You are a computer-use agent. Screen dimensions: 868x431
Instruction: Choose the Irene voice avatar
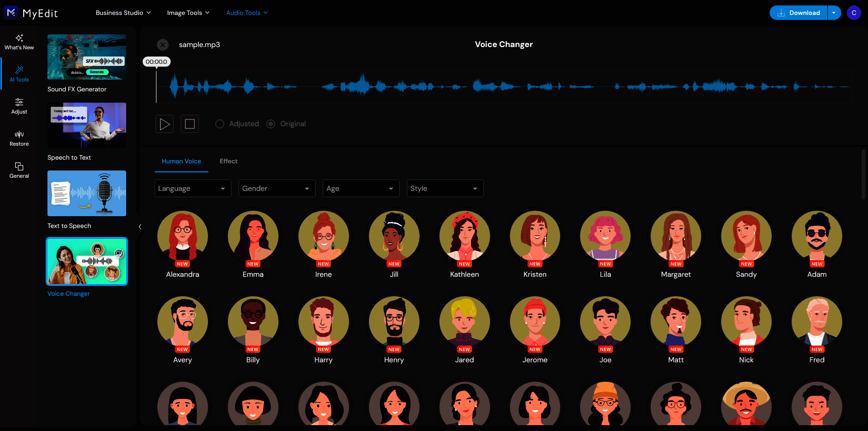[324, 236]
